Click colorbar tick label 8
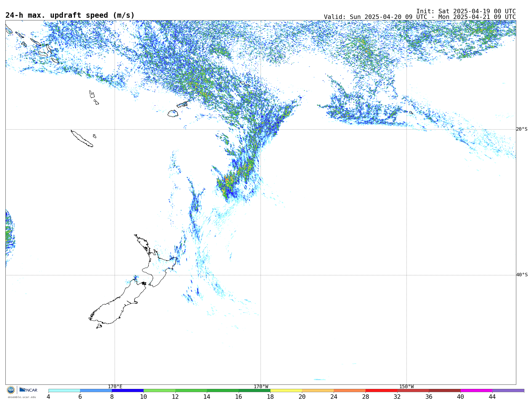Screen dimensions: 532x400 point(112,397)
